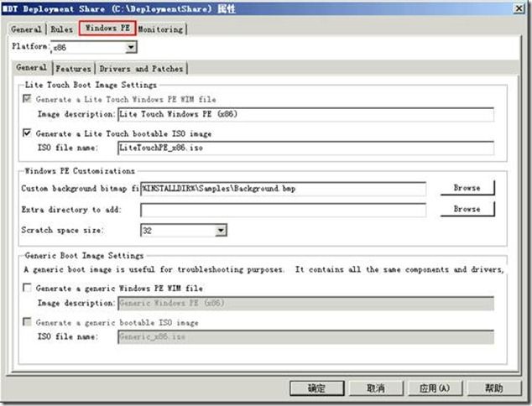Image resolution: width=532 pixels, height=406 pixels.
Task: Open the Drivers and Patches sub-tab
Action: click(x=141, y=69)
